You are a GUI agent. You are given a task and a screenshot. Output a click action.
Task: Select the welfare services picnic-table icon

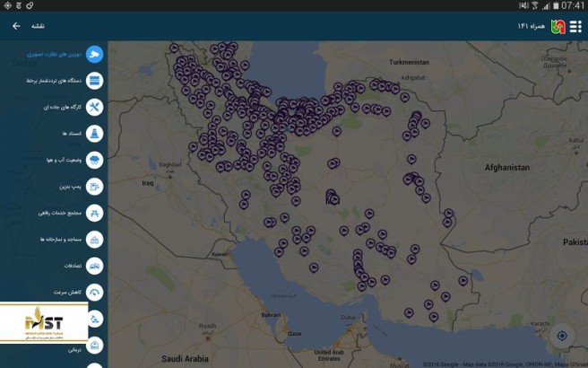pos(94,213)
